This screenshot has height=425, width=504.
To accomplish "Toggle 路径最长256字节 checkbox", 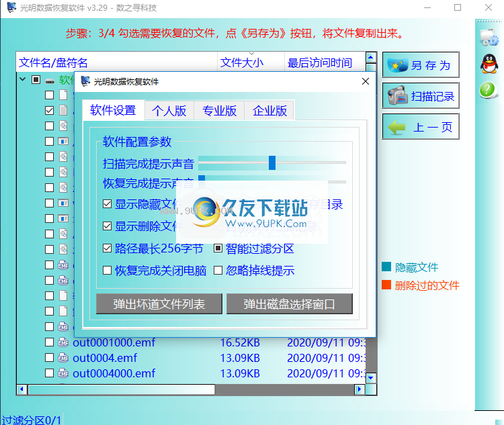I will point(107,248).
